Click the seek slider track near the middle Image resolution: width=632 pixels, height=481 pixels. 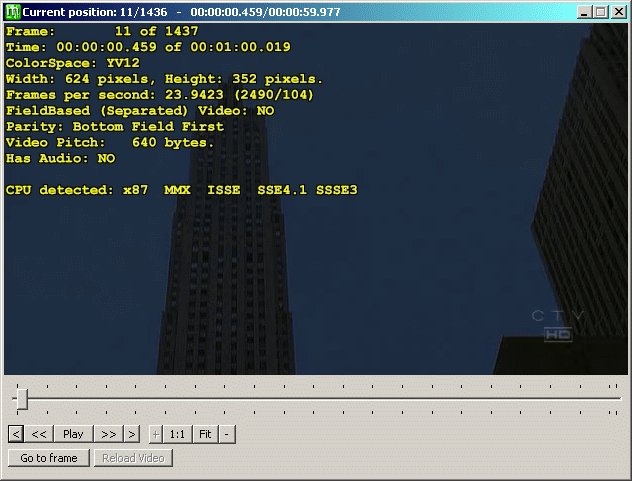tap(316, 399)
